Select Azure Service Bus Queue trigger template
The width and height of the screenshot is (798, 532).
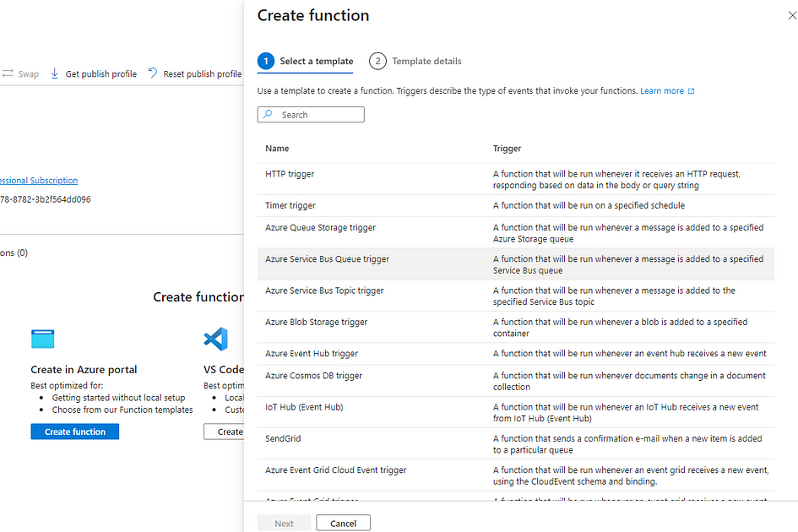pos(516,264)
